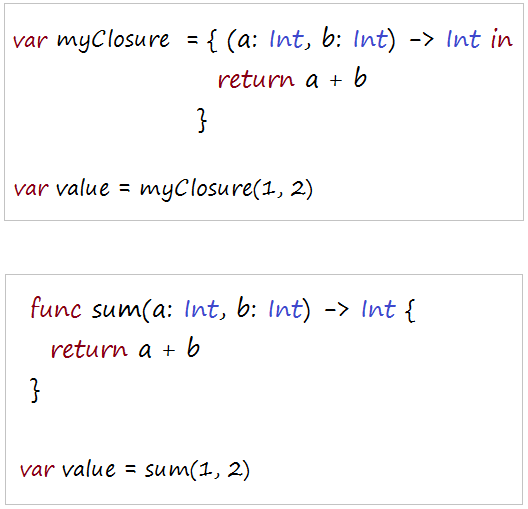Screen dimensions: 528x509
Task: Click the closing brace of sum function
Action: click(x=35, y=390)
